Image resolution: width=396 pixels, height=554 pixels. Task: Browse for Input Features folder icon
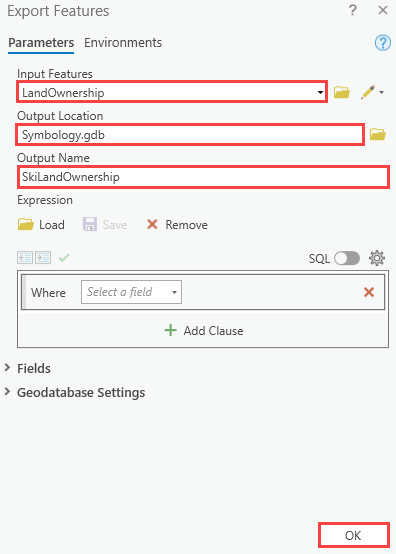(x=342, y=93)
